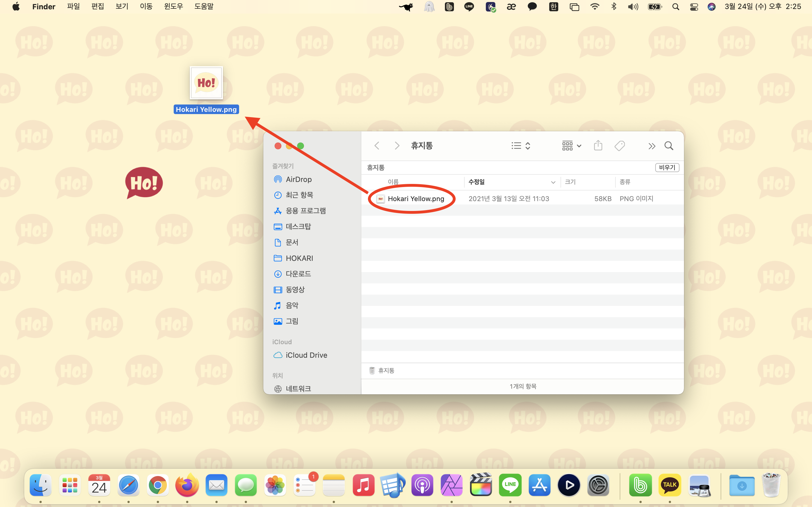This screenshot has height=507, width=812.
Task: Open iCloud Drive in the sidebar
Action: [306, 355]
